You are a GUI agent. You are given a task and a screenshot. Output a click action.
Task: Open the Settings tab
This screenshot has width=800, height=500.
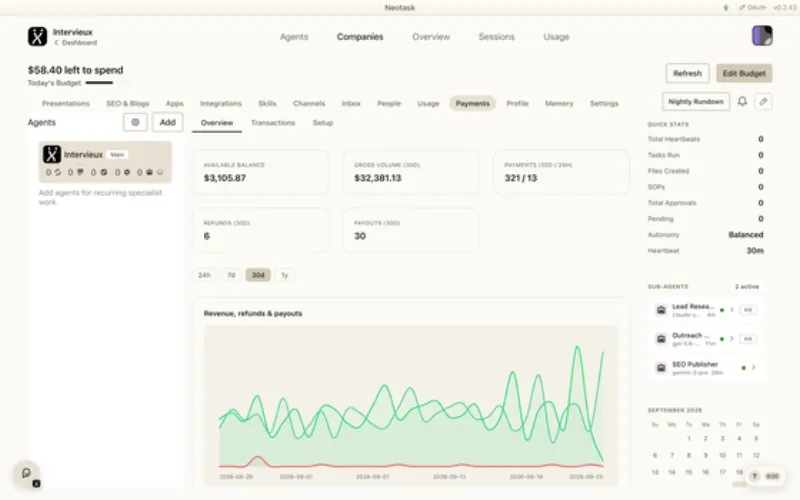coord(604,104)
